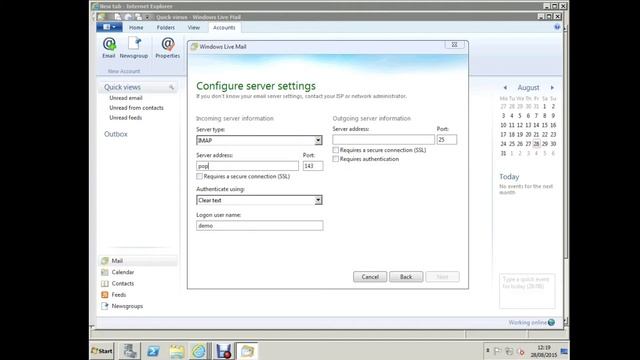
Task: Click the Newsgroup account icon
Action: pyautogui.click(x=134, y=47)
